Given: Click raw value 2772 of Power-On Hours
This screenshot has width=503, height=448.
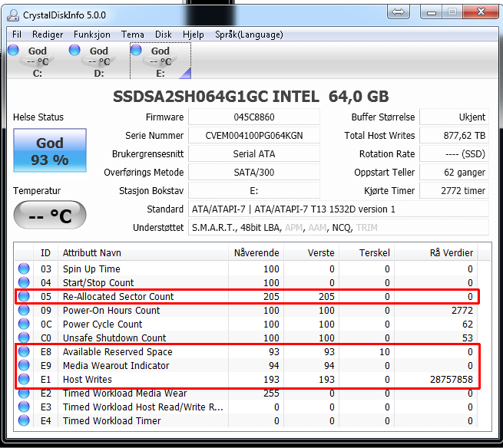Looking at the screenshot, I should 462,310.
